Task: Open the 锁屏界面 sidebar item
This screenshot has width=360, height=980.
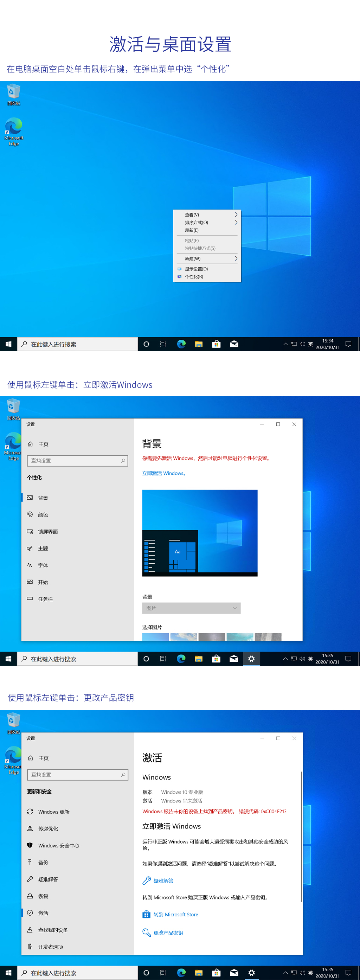Action: 78,531
